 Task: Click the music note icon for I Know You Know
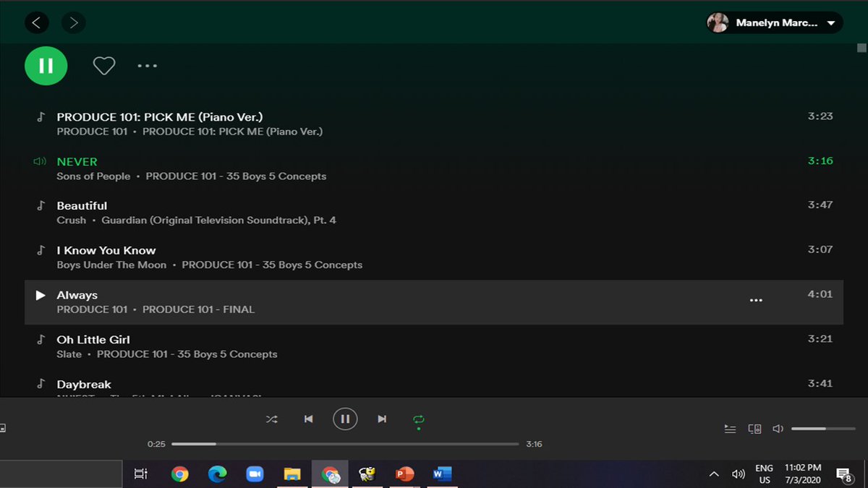pos(41,250)
